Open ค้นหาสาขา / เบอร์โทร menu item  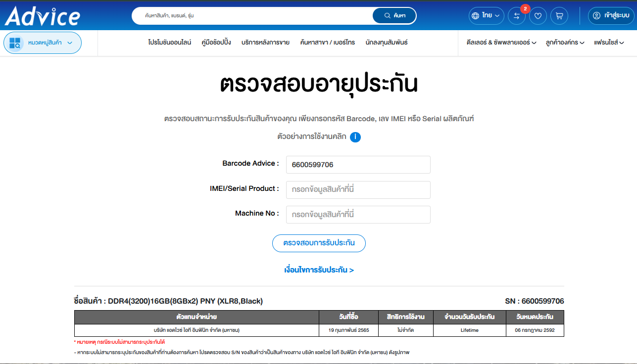click(x=327, y=43)
